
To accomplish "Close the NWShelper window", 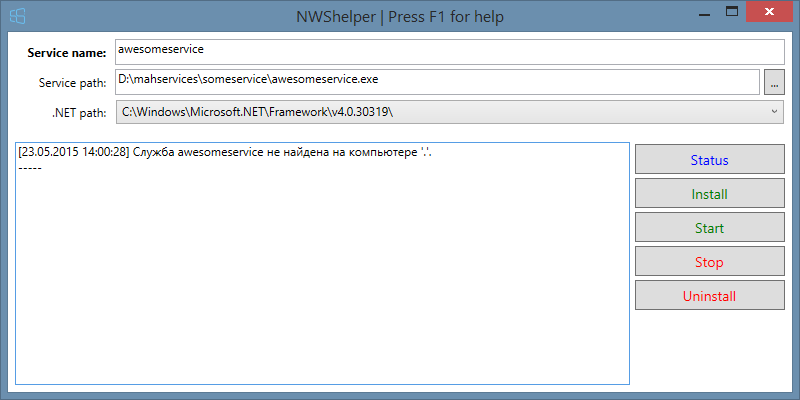I will pyautogui.click(x=768, y=11).
